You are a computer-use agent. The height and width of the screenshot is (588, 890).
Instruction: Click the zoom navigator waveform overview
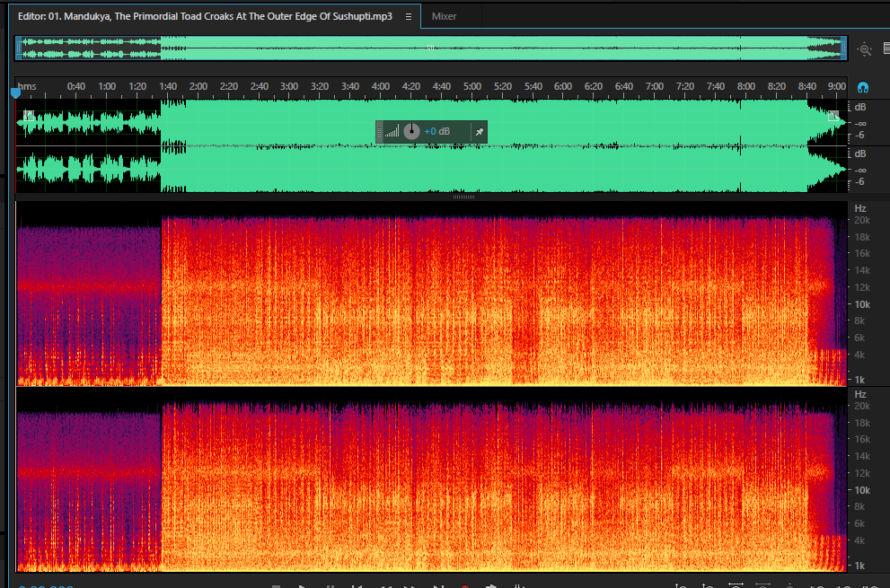click(x=431, y=48)
